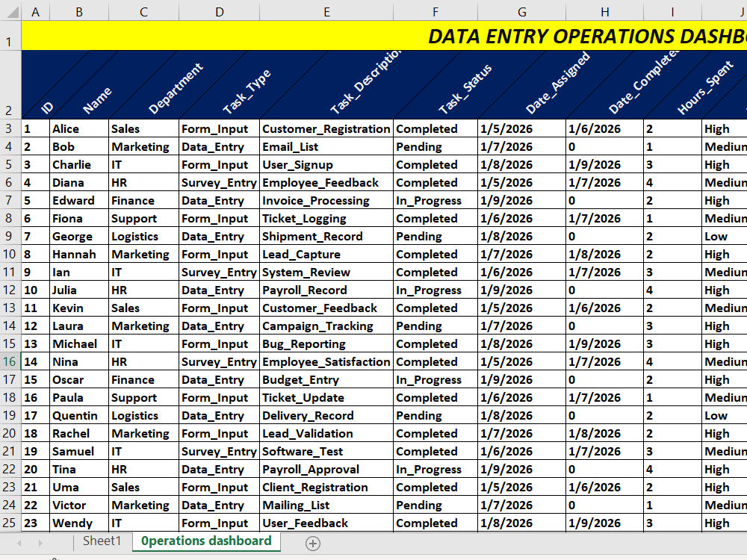Select column D header
This screenshot has height=560, width=747.
[x=219, y=13]
